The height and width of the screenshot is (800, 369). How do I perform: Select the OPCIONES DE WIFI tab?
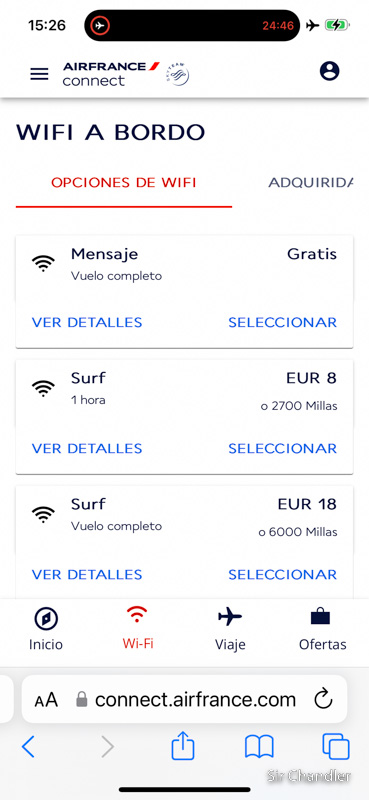coord(124,183)
